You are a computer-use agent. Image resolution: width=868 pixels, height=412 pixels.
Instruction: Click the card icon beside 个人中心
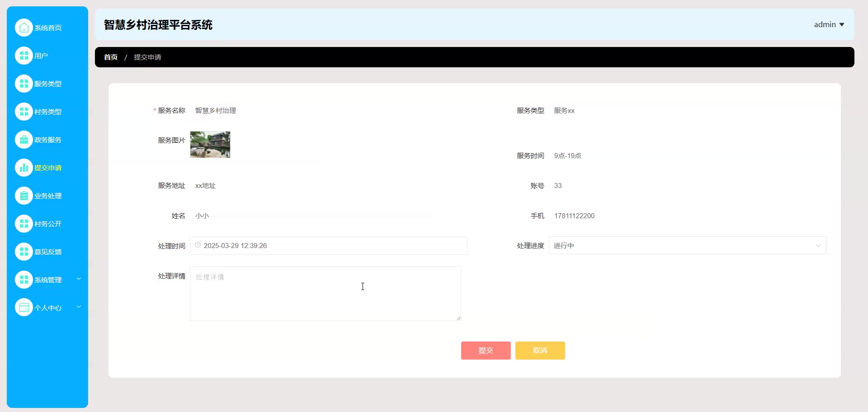(24, 308)
